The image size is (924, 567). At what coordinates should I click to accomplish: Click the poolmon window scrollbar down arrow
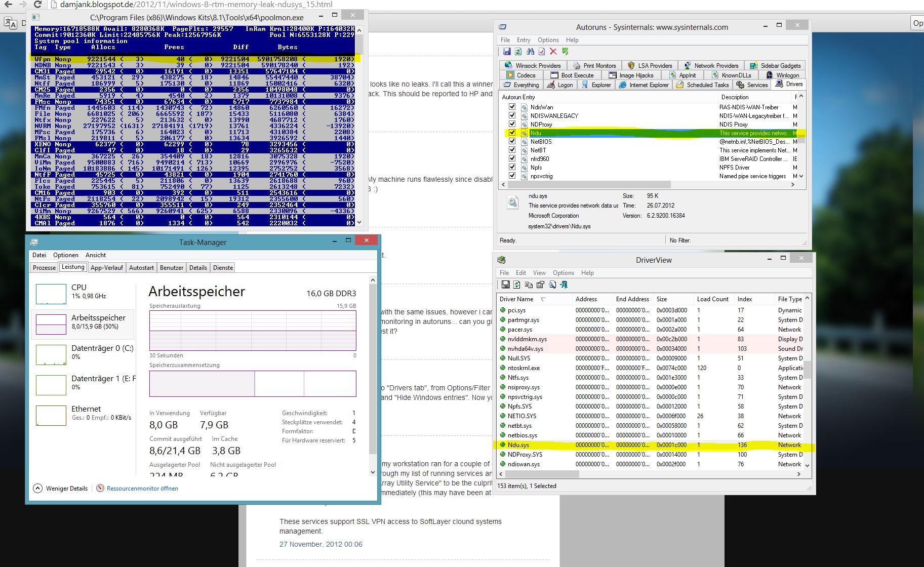coord(359,222)
